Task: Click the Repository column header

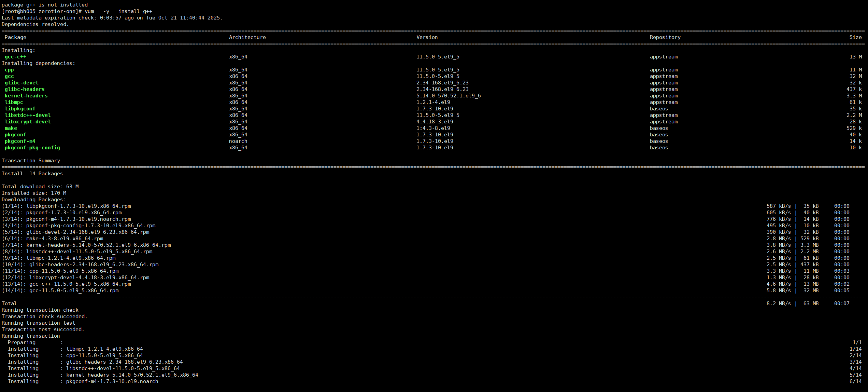Action: [665, 37]
